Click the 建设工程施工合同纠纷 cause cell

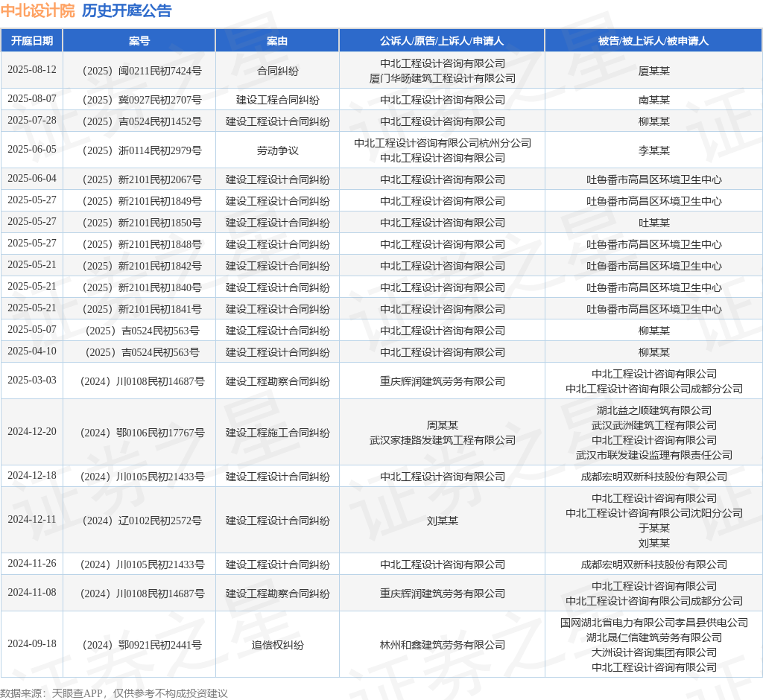coord(277,433)
